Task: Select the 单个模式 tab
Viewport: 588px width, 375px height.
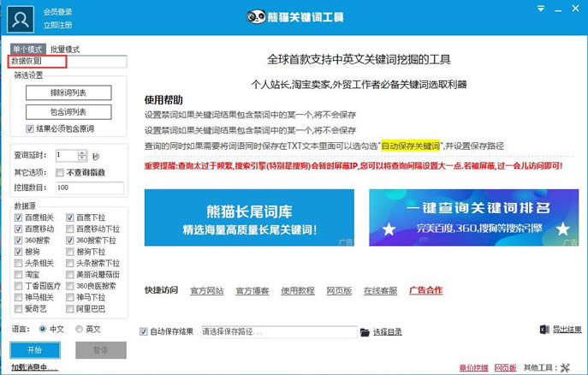Action: pos(27,50)
